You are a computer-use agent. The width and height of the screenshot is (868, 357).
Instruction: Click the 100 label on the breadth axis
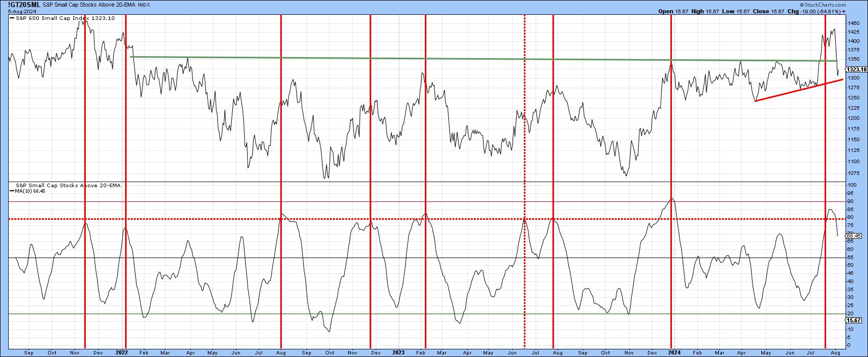(x=852, y=185)
